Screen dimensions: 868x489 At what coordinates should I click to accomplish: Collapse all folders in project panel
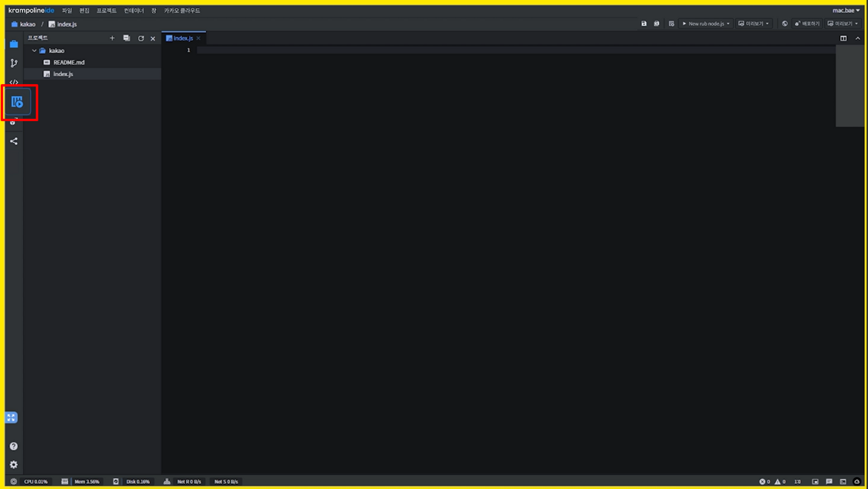pyautogui.click(x=127, y=38)
